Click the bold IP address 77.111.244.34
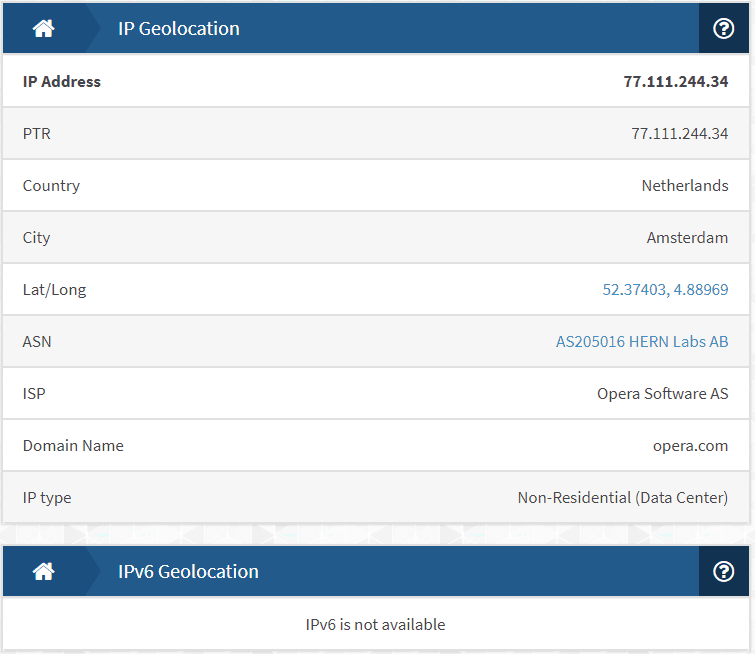The height and width of the screenshot is (654, 755). [x=676, y=81]
